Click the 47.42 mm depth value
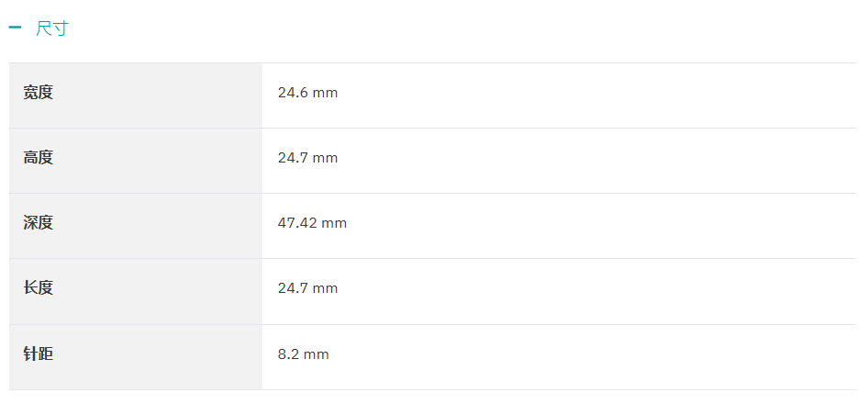This screenshot has height=404, width=868. [312, 223]
